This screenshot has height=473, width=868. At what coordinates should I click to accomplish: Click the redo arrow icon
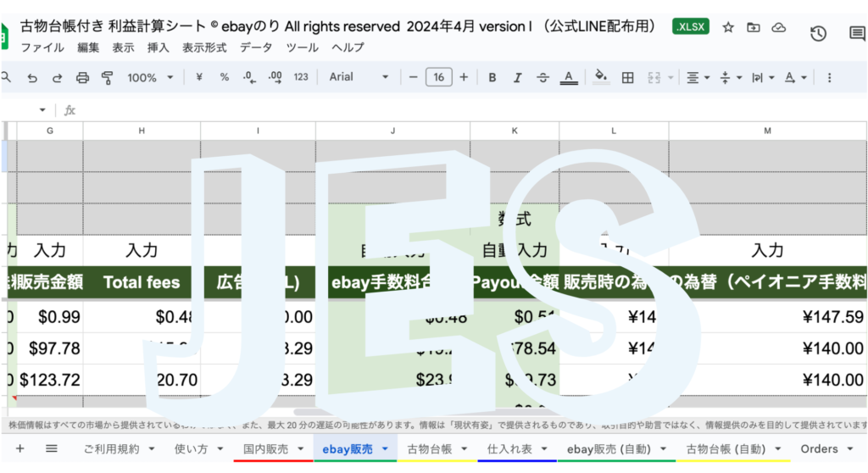click(57, 78)
